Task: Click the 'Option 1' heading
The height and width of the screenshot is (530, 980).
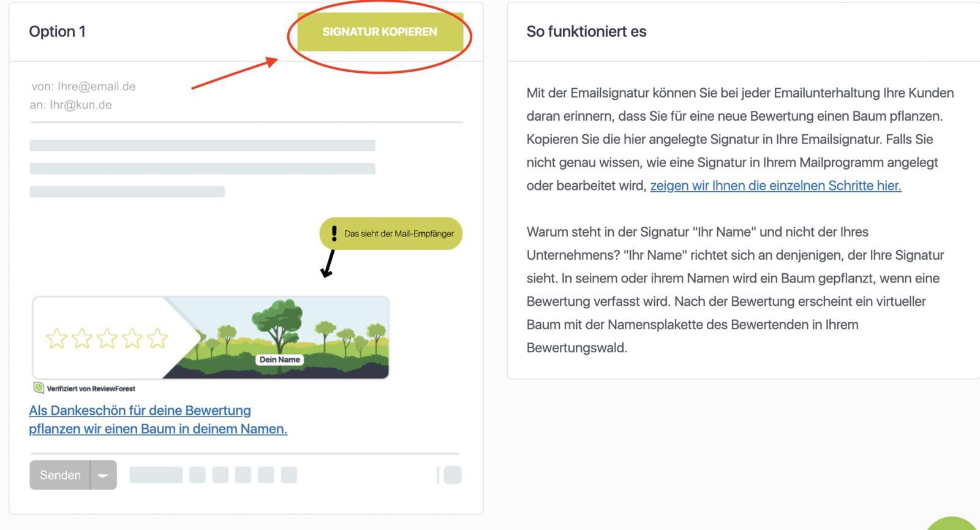Action: pyautogui.click(x=58, y=31)
